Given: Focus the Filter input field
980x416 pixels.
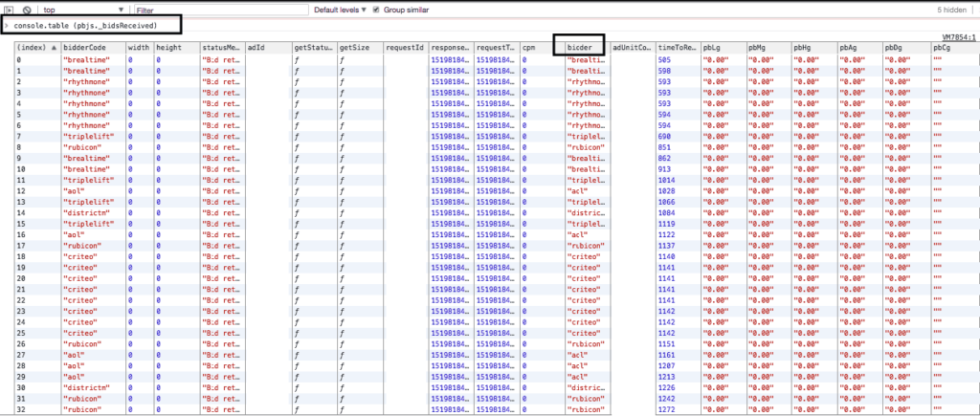Looking at the screenshot, I should pyautogui.click(x=221, y=10).
